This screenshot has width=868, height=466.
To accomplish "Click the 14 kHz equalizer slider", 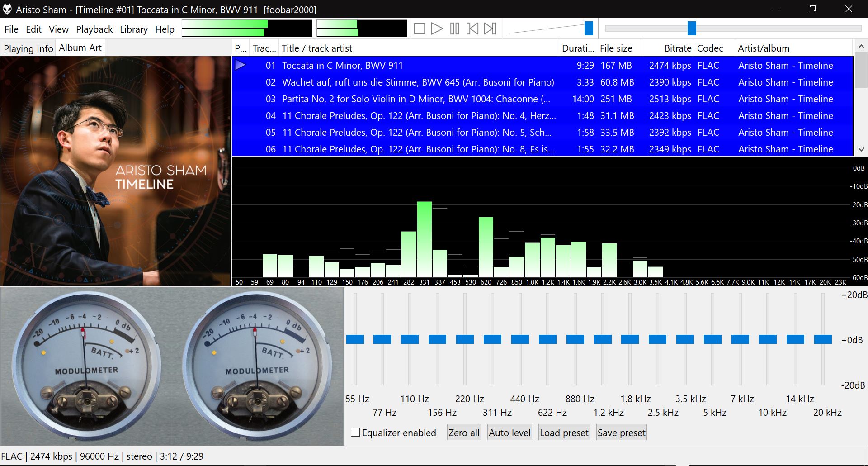I will (x=796, y=339).
